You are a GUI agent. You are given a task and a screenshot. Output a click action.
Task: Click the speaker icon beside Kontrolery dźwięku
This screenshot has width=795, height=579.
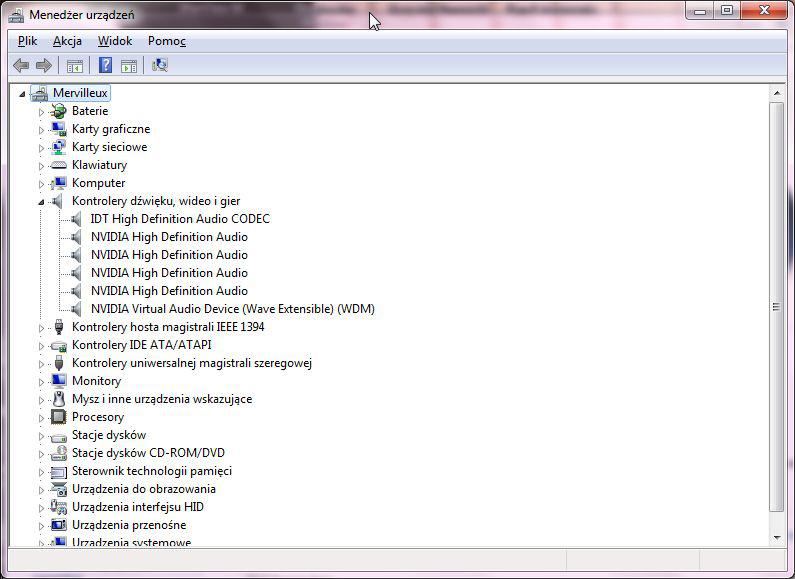pos(57,201)
